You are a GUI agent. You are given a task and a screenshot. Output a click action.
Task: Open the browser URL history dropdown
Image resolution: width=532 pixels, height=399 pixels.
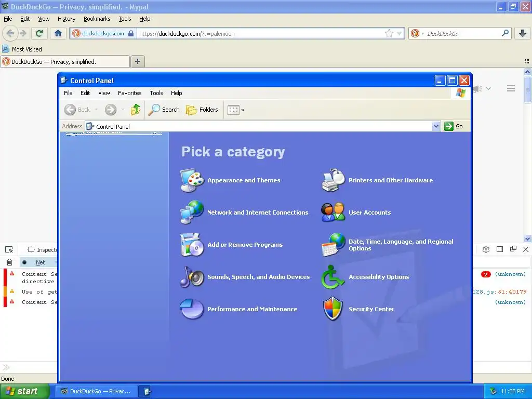[x=400, y=33]
